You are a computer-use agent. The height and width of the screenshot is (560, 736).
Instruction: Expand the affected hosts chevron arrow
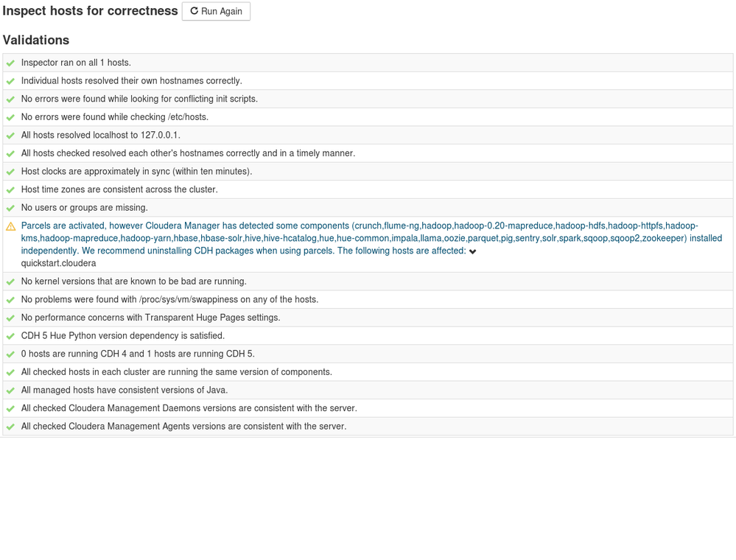[x=473, y=251]
